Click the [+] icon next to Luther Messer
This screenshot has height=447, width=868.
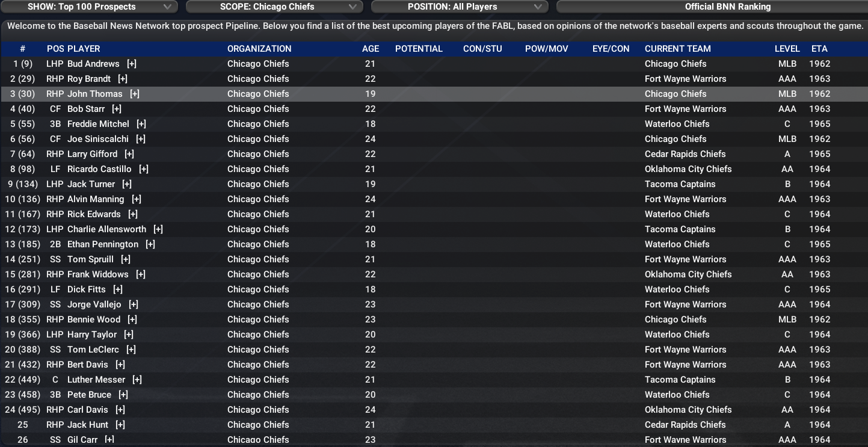click(137, 380)
